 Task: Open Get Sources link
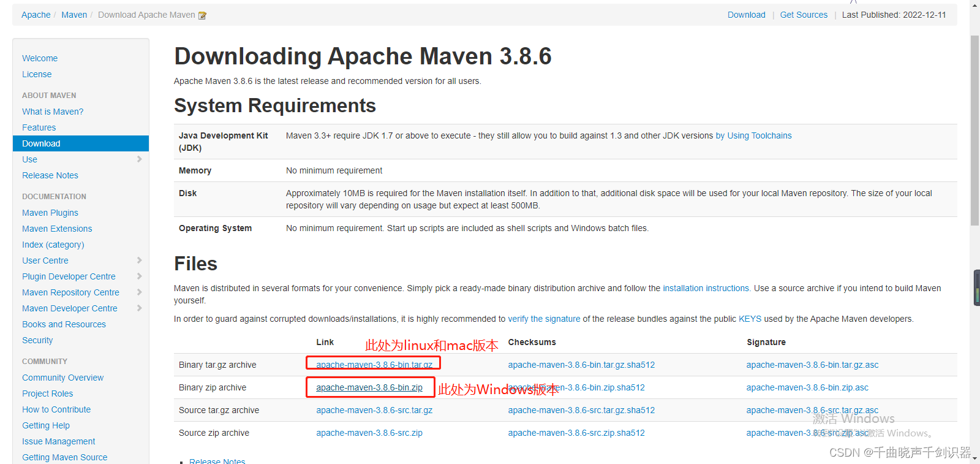point(804,15)
